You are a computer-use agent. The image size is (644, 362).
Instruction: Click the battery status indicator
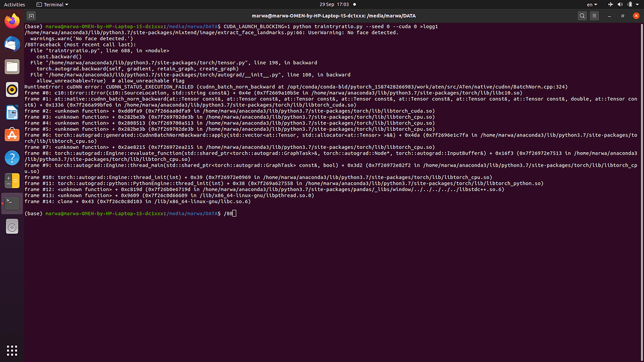pos(631,4)
